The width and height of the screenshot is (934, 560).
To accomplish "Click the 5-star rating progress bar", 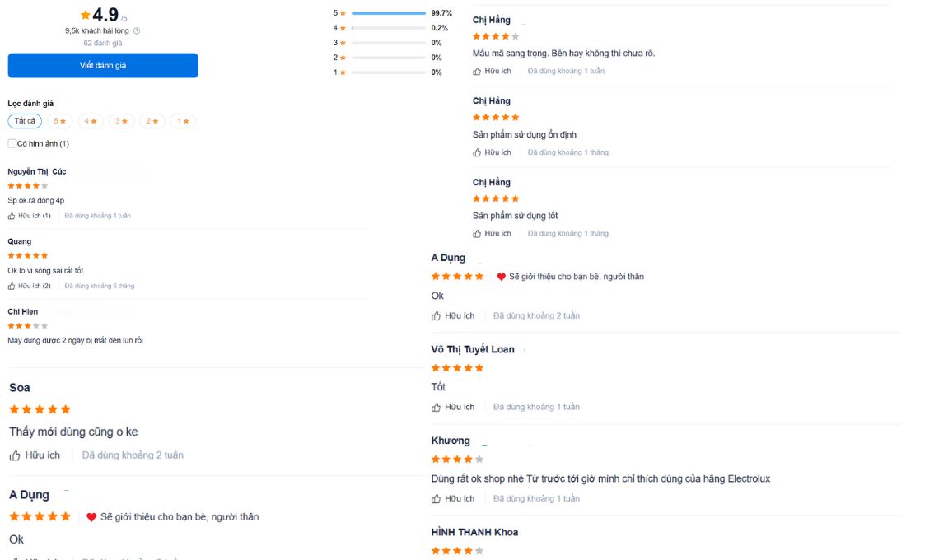I will (x=388, y=13).
